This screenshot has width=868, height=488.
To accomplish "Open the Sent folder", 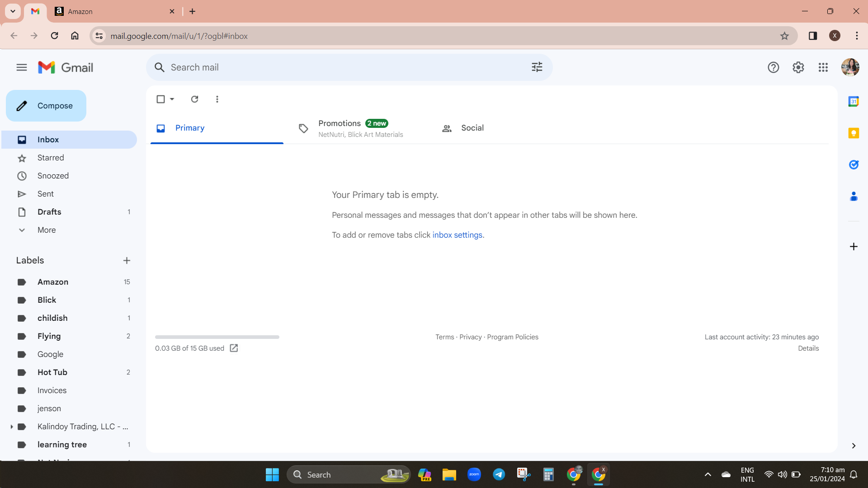I will tap(69, 194).
